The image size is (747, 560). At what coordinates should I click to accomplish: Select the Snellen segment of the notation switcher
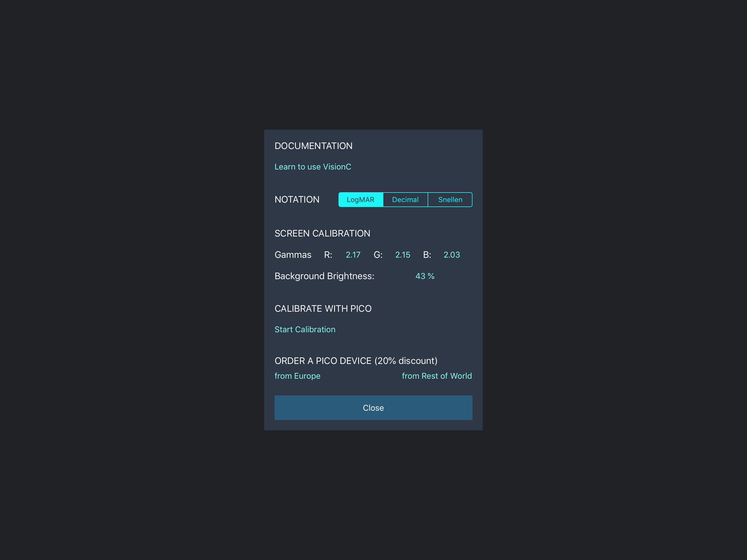[450, 199]
